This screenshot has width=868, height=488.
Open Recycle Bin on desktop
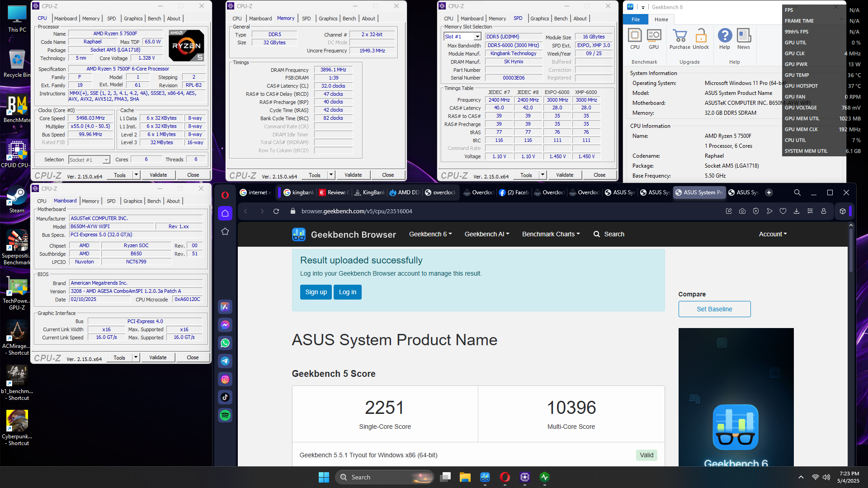17,64
